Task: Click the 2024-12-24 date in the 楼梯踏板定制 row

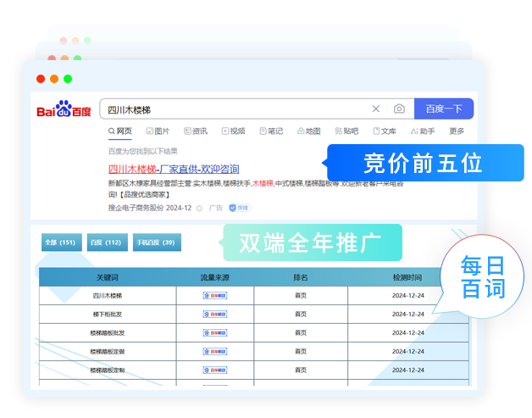Action: coord(408,371)
